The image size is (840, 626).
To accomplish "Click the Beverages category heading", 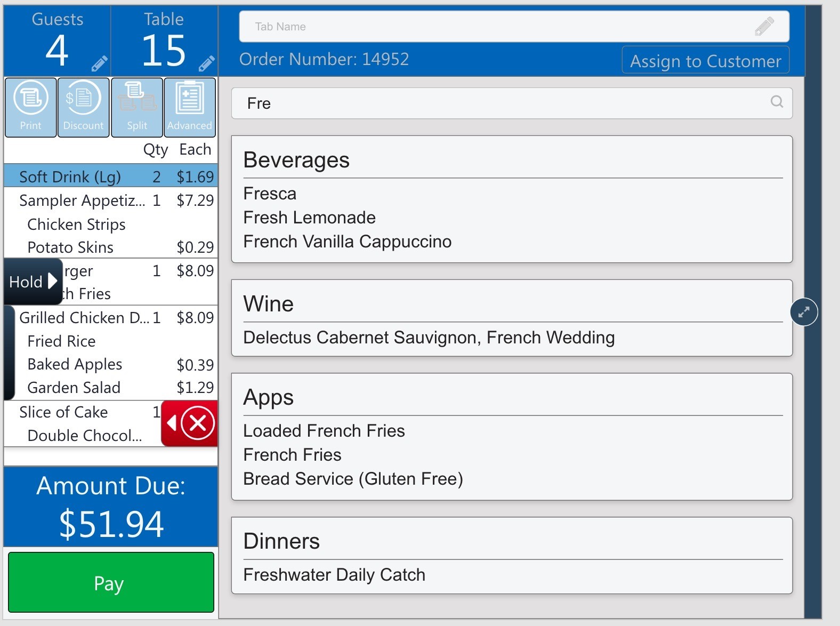I will 296,160.
